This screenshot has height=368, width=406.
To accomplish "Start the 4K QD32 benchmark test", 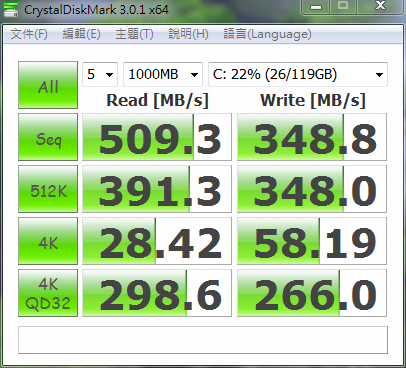I will [48, 293].
